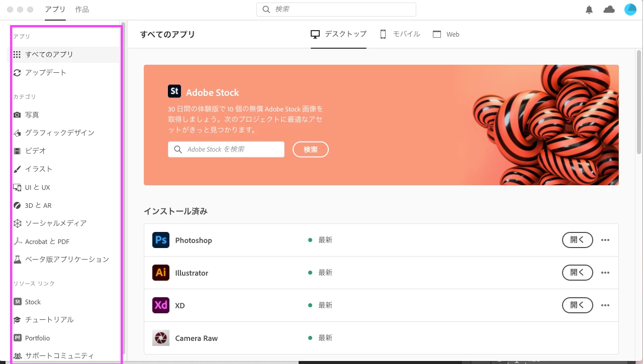This screenshot has height=364, width=643.
Task: Click the Adobe Stock St logo in banner
Action: [x=174, y=91]
